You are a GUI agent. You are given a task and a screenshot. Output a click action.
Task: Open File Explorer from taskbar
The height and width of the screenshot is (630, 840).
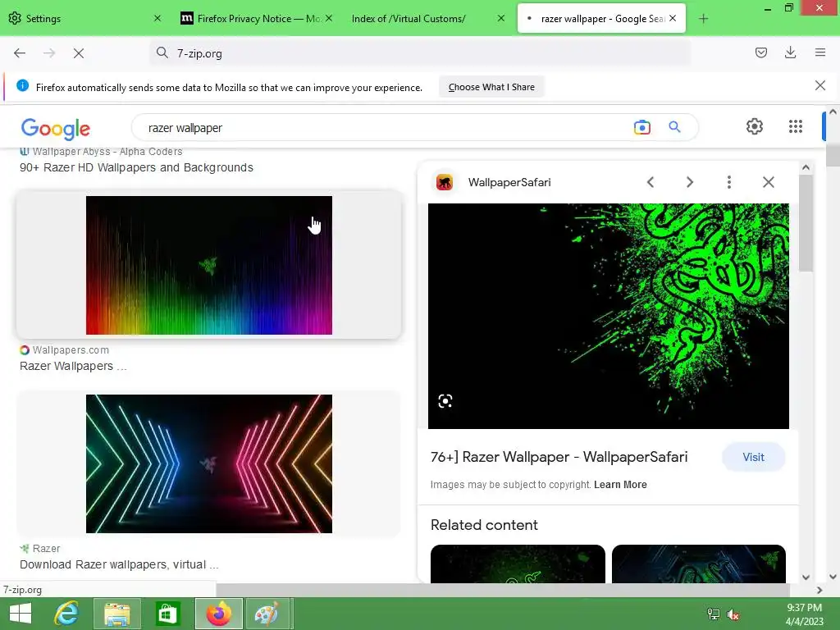[x=116, y=614]
